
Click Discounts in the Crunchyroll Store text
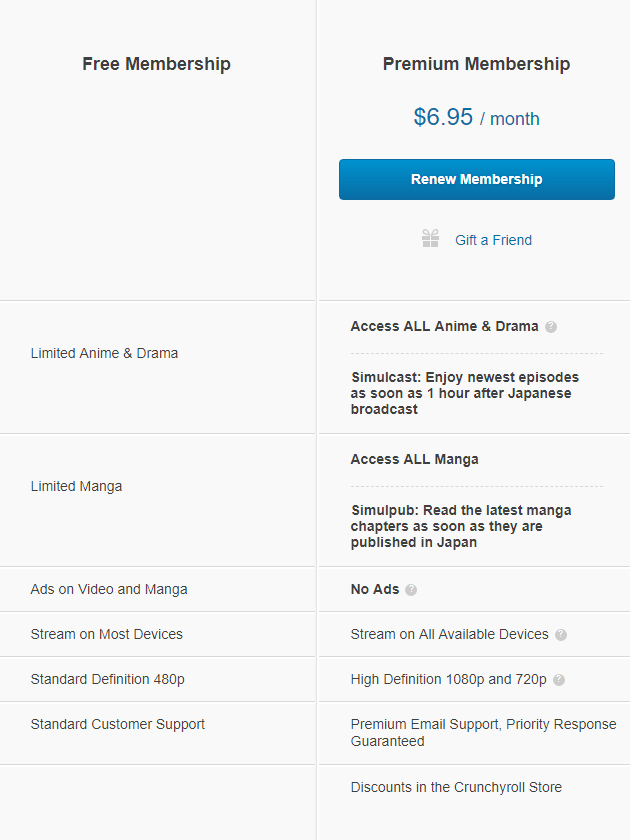[456, 787]
